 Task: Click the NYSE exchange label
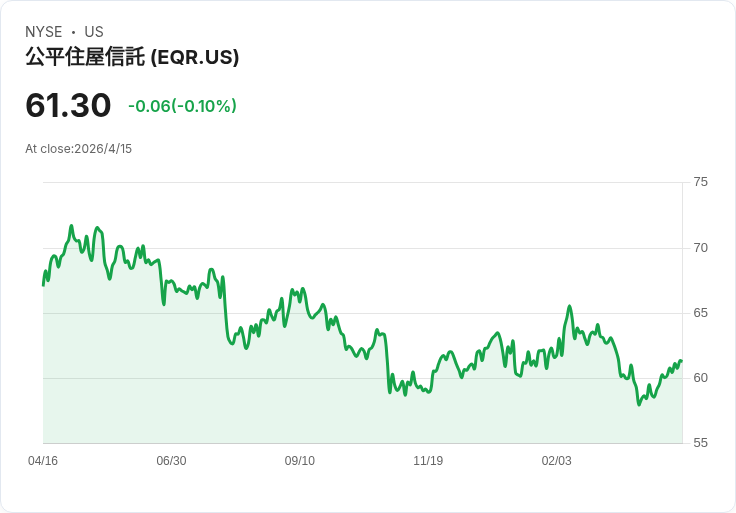click(x=43, y=32)
